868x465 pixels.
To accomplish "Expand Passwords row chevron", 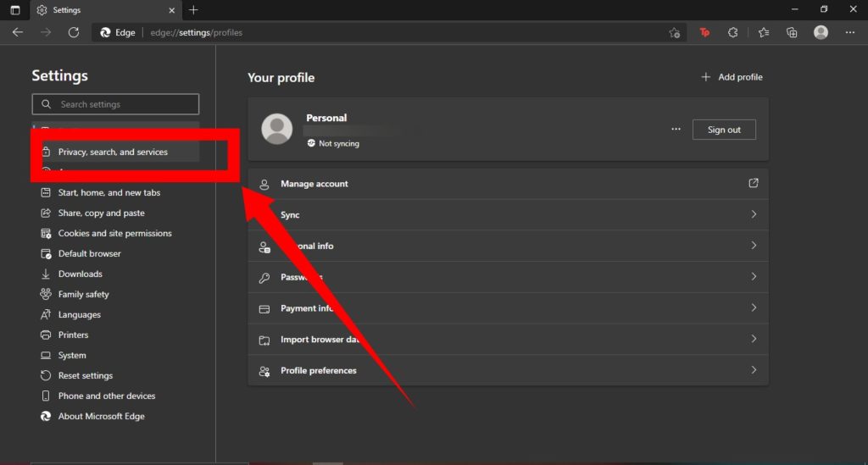I will click(754, 276).
